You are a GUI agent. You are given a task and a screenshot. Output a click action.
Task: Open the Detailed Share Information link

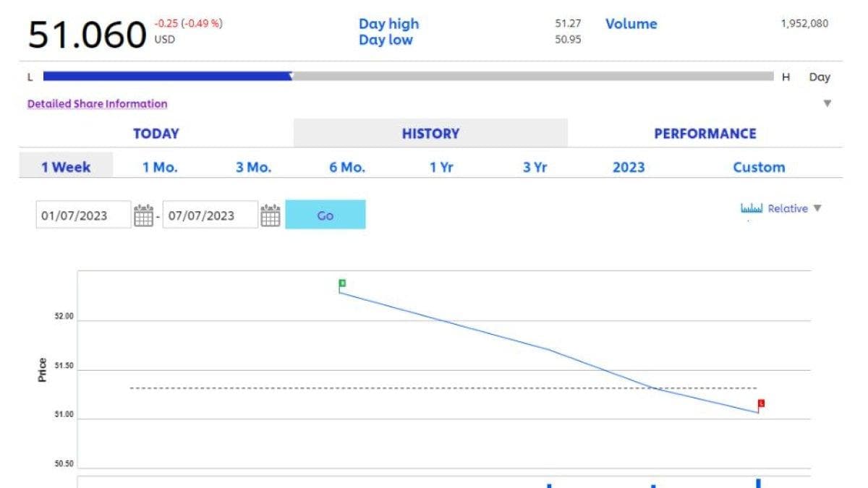pyautogui.click(x=98, y=103)
